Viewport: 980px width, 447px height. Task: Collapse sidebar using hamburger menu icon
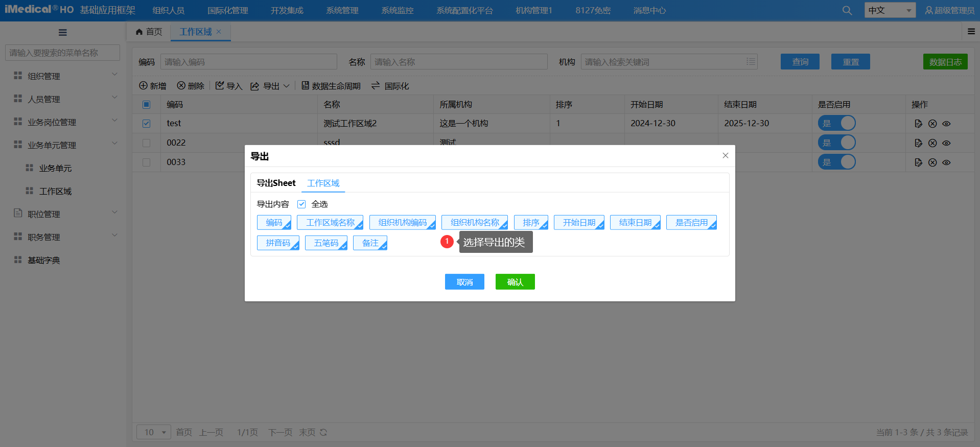coord(63,33)
